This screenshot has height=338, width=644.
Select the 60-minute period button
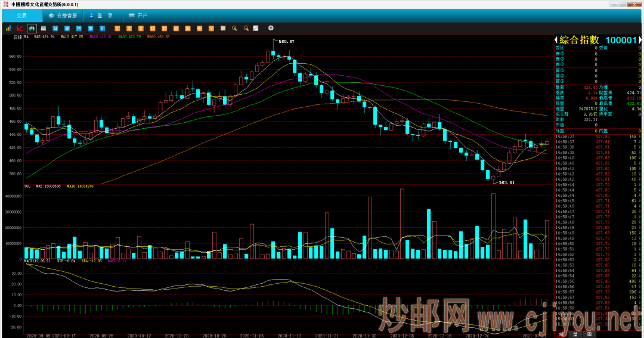[176, 28]
